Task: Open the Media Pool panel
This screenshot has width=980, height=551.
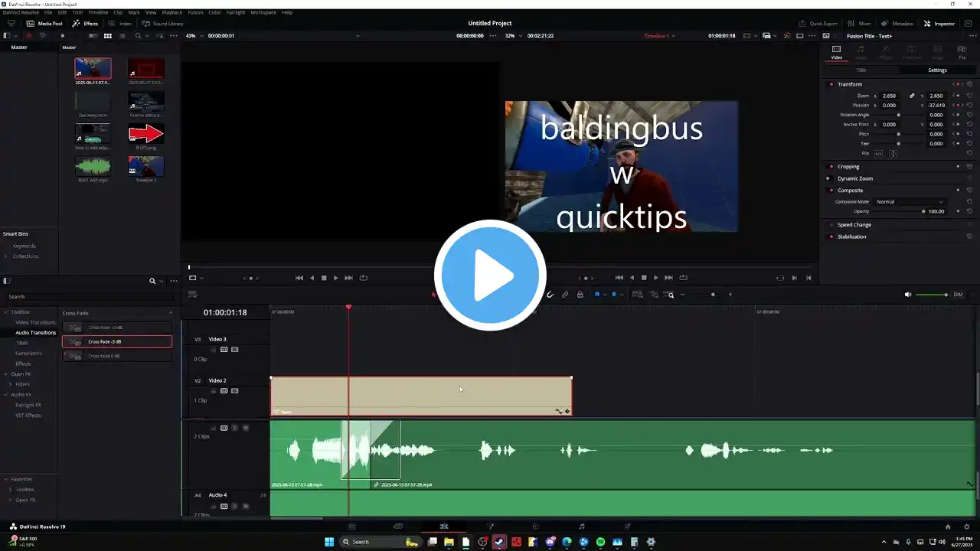Action: click(x=44, y=24)
